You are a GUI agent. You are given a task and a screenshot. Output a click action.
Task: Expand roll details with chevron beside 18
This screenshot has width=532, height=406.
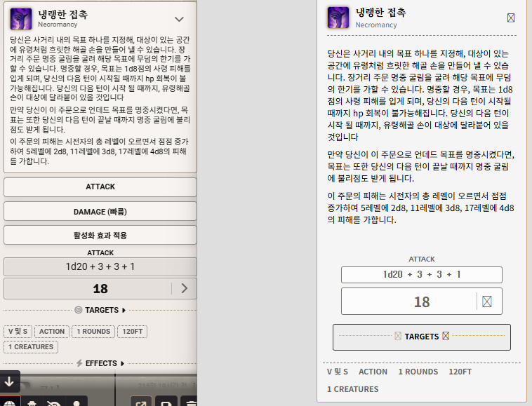(x=184, y=288)
